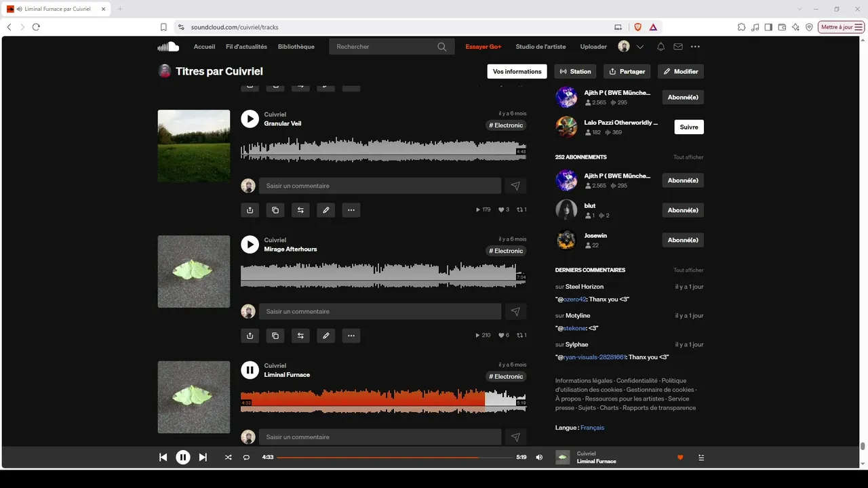Edit the Mirage Afterhours track
Viewport: 868px width, 488px height.
(x=326, y=335)
